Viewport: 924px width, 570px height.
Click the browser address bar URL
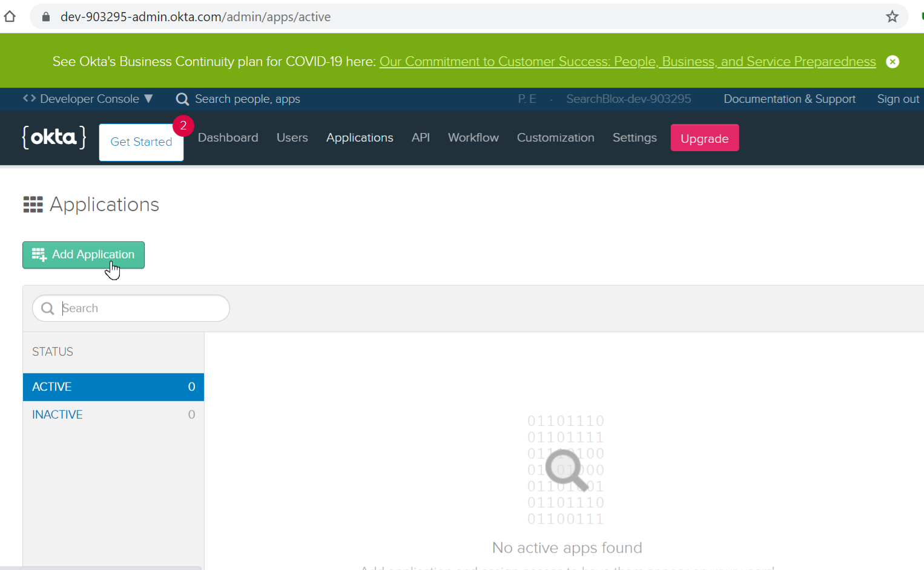tap(195, 17)
